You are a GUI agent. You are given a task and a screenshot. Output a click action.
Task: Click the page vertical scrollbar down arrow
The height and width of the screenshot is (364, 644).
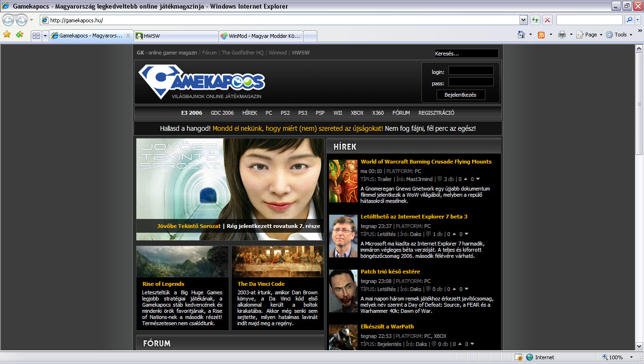[639, 347]
